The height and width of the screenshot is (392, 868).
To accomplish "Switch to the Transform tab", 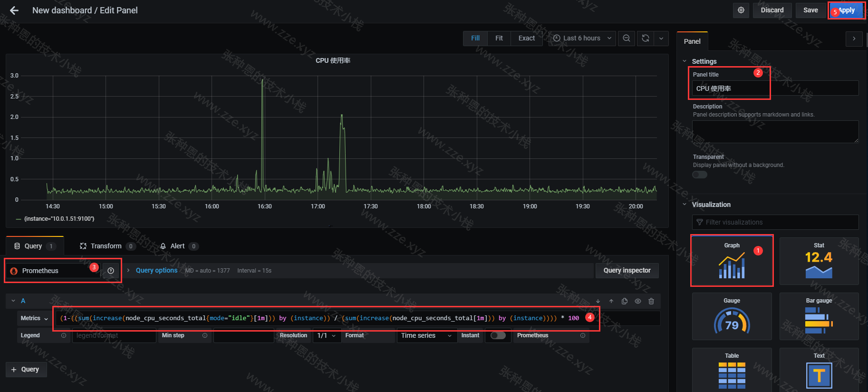I will pyautogui.click(x=106, y=246).
